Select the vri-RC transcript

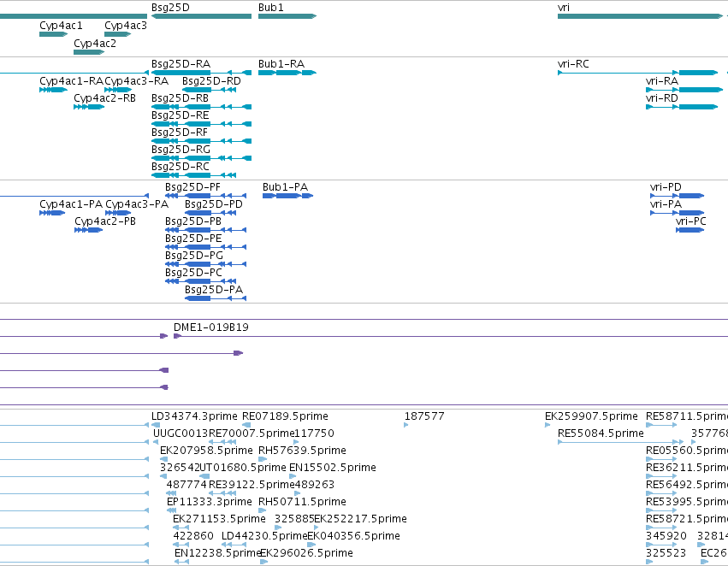click(x=638, y=73)
